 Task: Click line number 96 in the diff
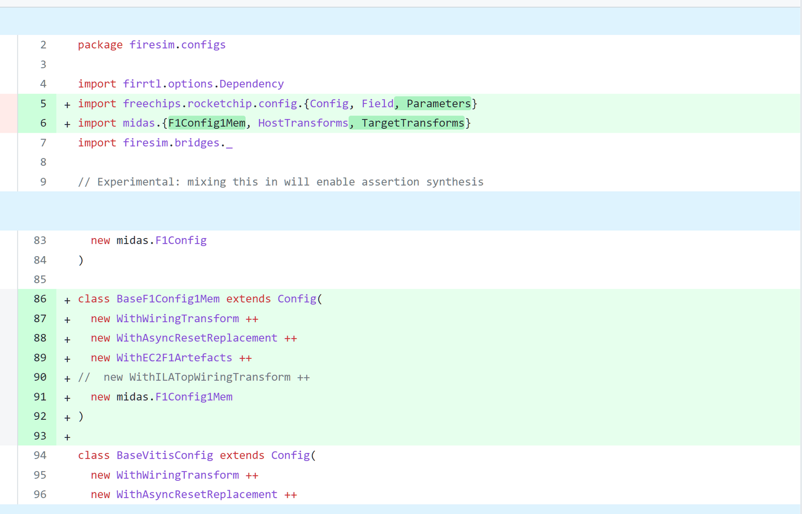tap(40, 494)
